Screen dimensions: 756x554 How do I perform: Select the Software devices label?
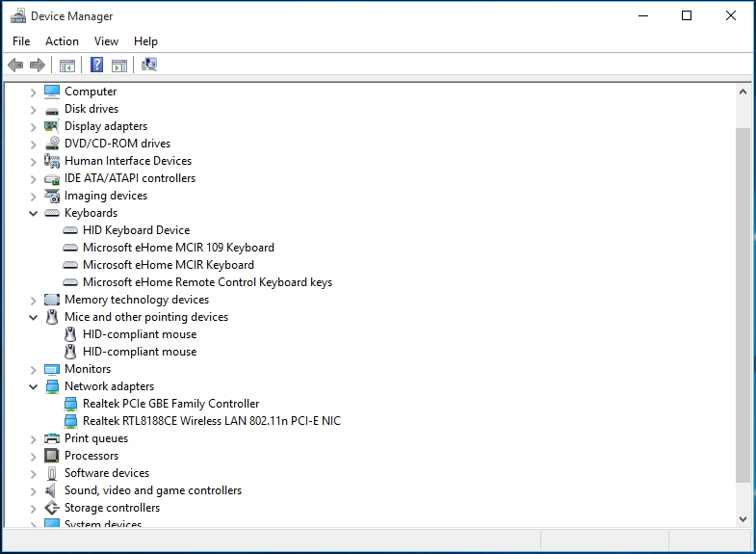point(107,473)
